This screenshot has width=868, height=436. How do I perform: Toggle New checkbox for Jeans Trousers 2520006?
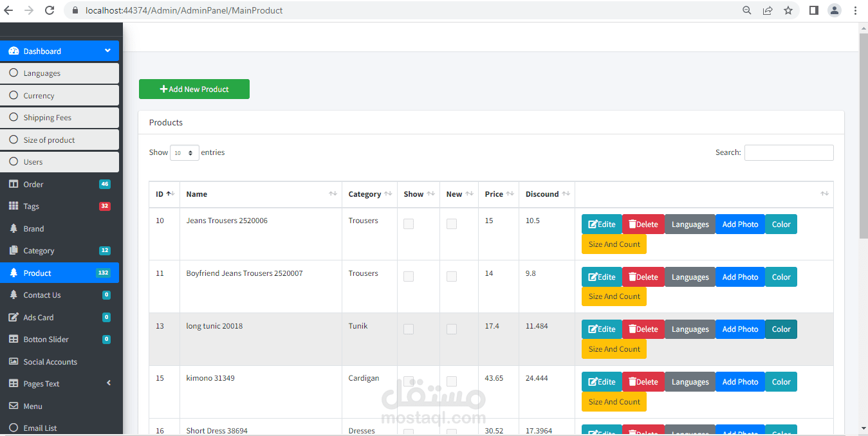click(x=452, y=224)
